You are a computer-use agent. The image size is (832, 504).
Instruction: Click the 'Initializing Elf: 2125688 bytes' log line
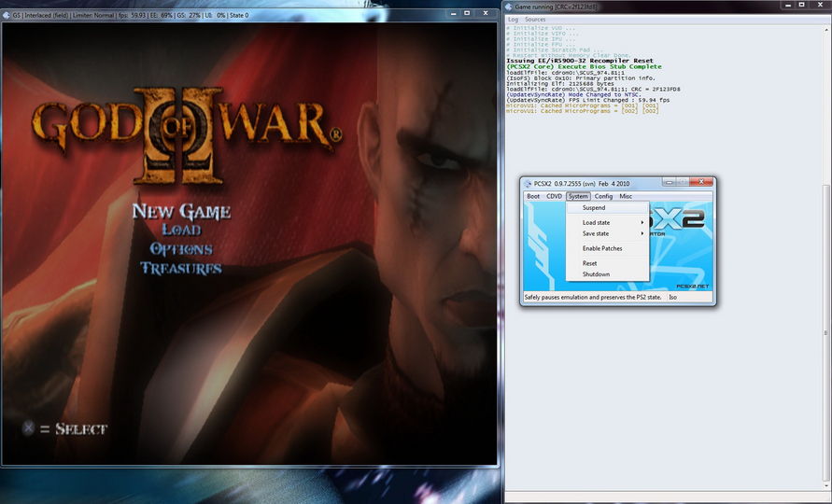coord(559,83)
